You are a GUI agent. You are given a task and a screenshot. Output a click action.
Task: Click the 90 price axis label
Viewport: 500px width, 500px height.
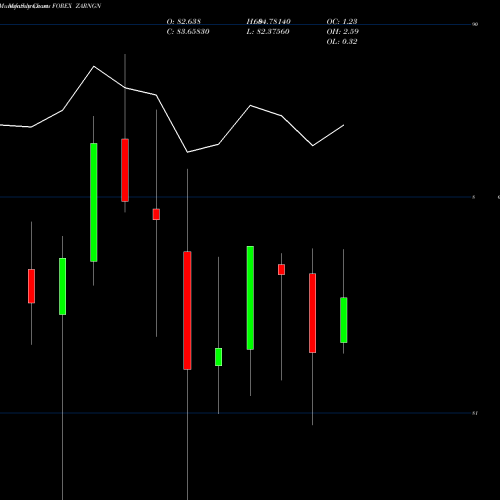point(475,24)
